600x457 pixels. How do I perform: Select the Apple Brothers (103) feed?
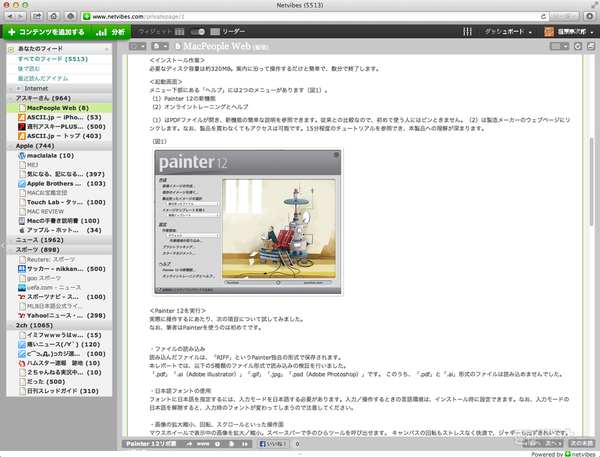59,184
